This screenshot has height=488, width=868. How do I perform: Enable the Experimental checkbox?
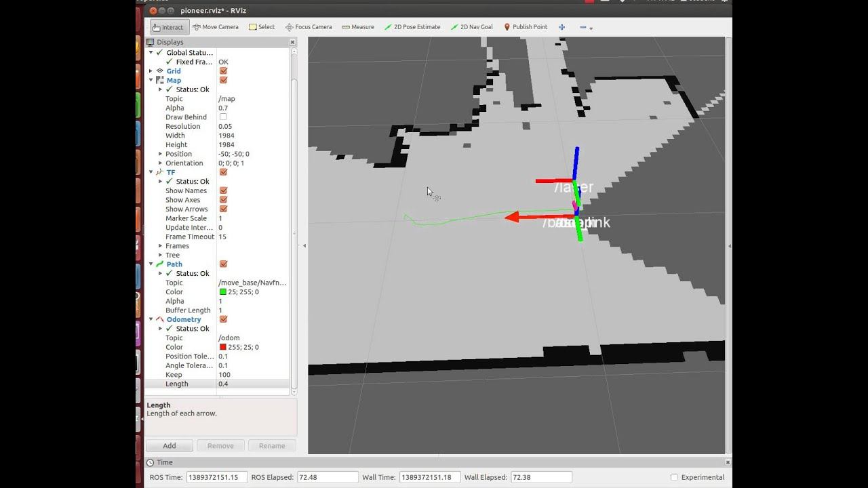tap(674, 477)
